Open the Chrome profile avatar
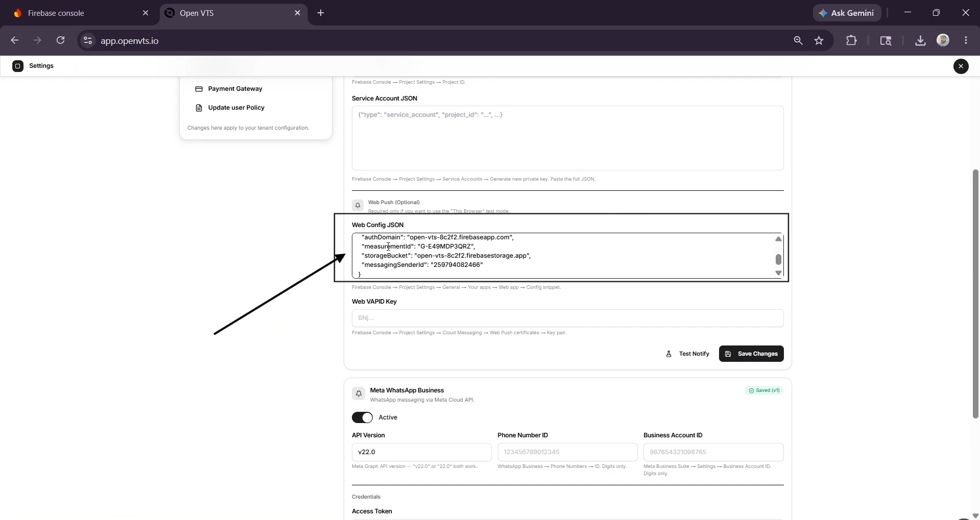 click(x=943, y=41)
